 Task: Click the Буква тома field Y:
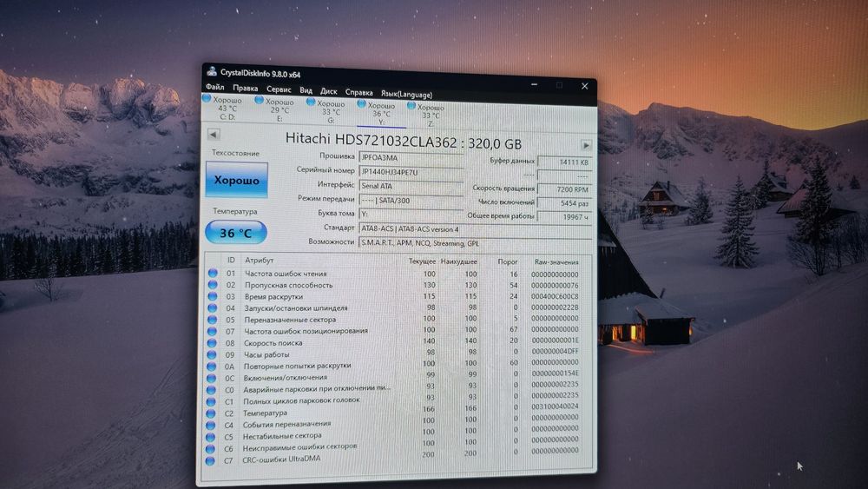[x=411, y=215]
